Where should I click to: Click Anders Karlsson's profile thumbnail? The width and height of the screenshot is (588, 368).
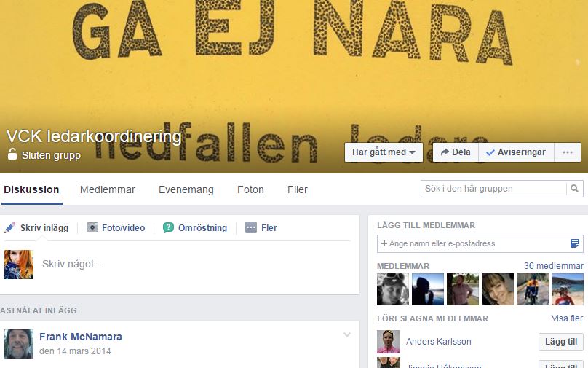click(x=389, y=342)
